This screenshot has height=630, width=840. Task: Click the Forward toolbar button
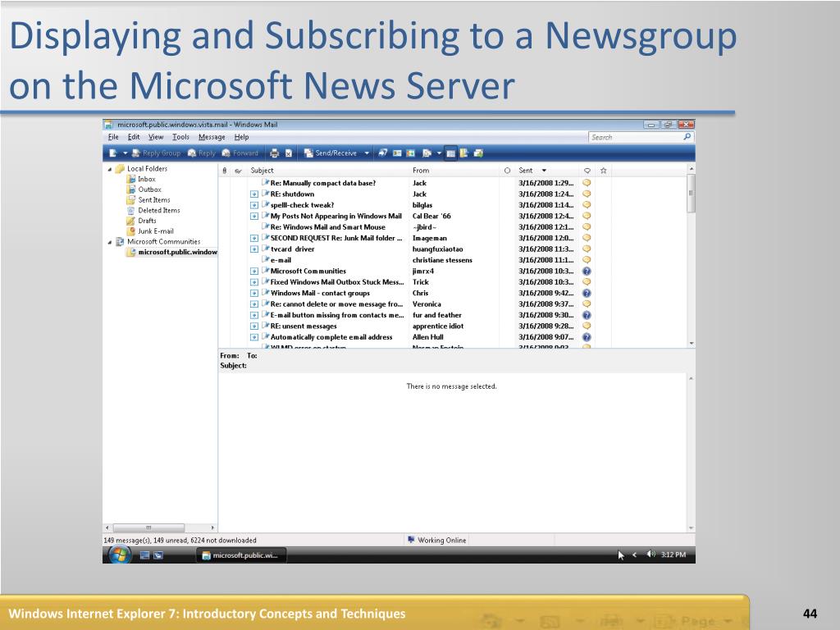point(240,153)
